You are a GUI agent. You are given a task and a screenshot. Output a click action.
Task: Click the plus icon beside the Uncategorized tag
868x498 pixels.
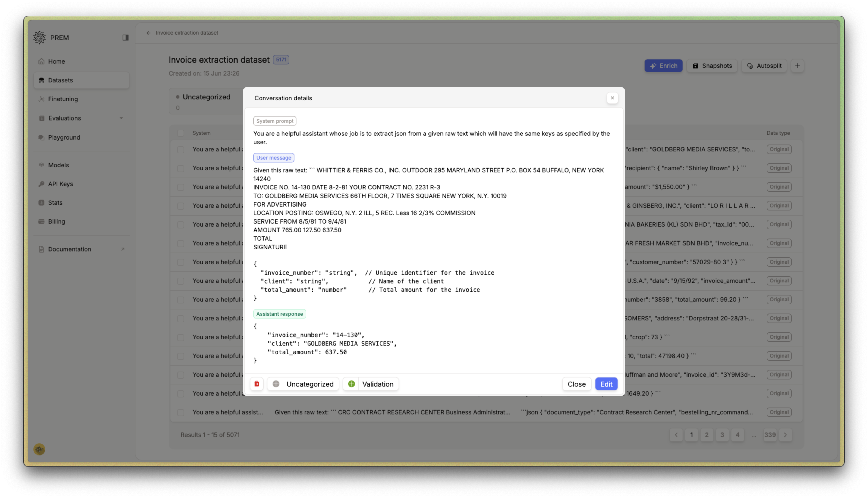(276, 384)
